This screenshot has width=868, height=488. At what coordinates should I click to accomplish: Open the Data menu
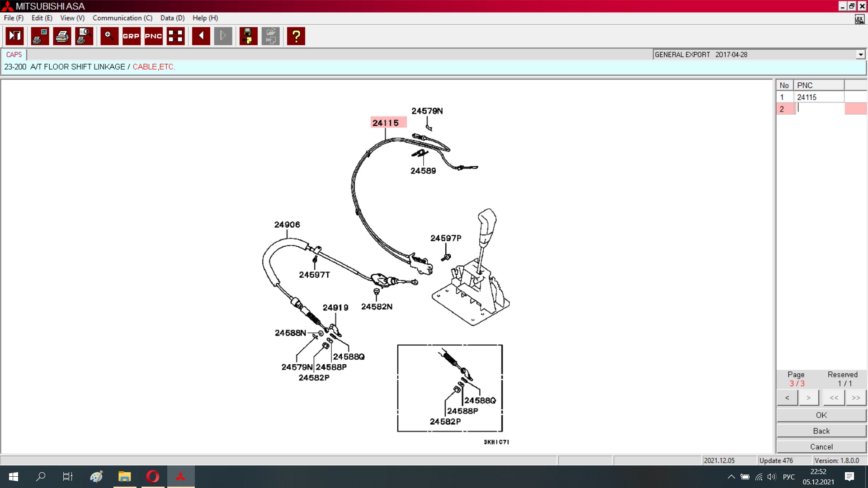pos(172,18)
